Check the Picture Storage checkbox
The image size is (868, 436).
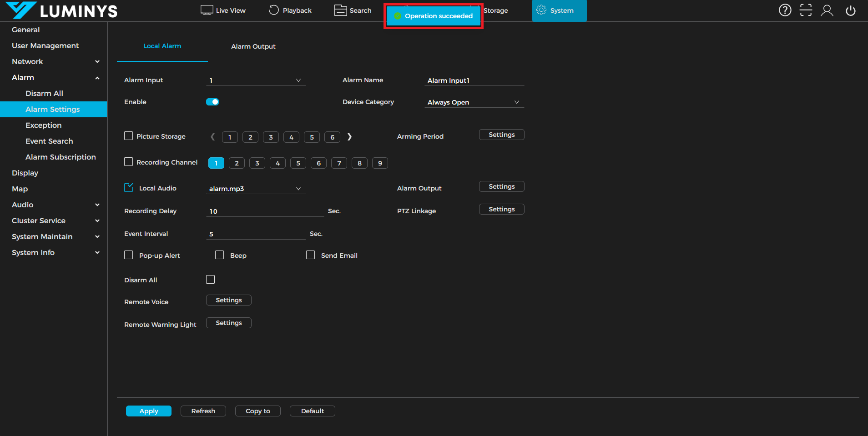coord(129,136)
